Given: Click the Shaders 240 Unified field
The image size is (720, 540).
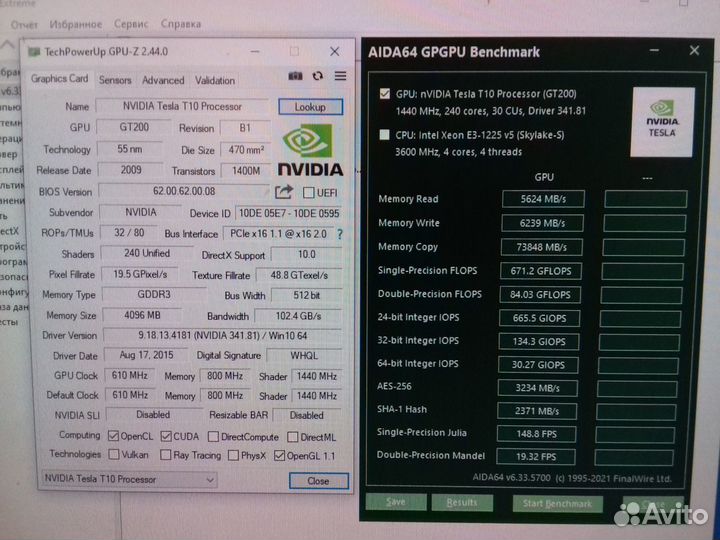Looking at the screenshot, I should point(147,253).
